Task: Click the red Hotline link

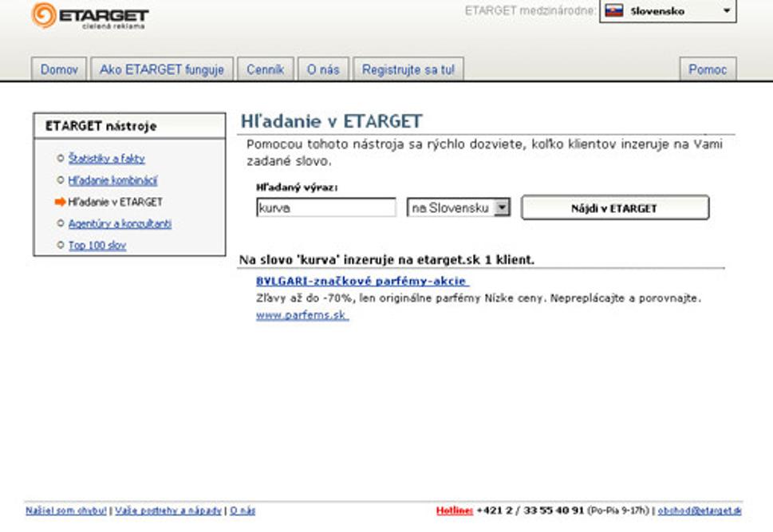Action: (x=454, y=510)
